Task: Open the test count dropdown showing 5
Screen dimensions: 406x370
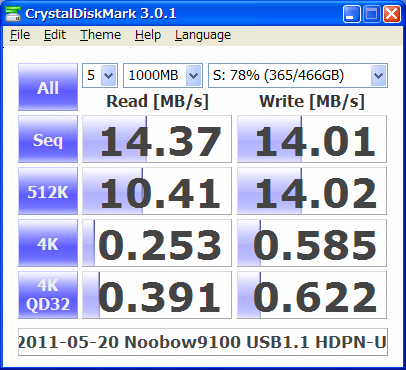Action: coord(100,75)
